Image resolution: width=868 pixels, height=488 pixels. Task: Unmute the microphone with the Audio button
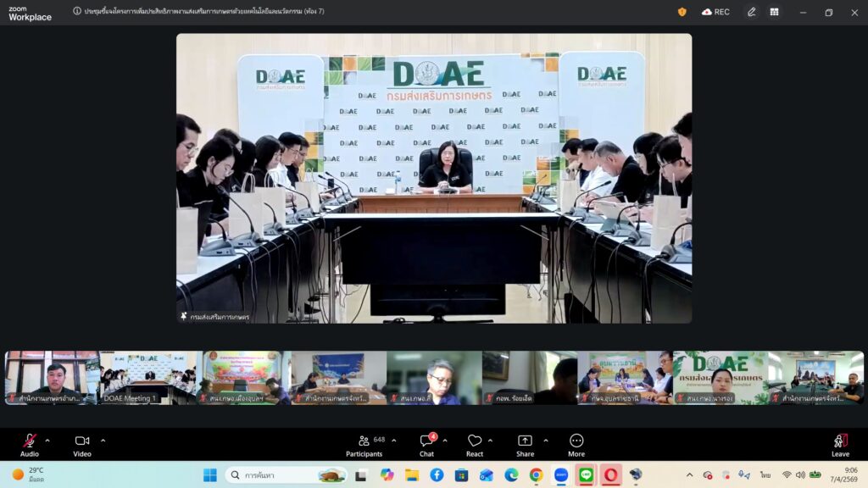click(30, 445)
